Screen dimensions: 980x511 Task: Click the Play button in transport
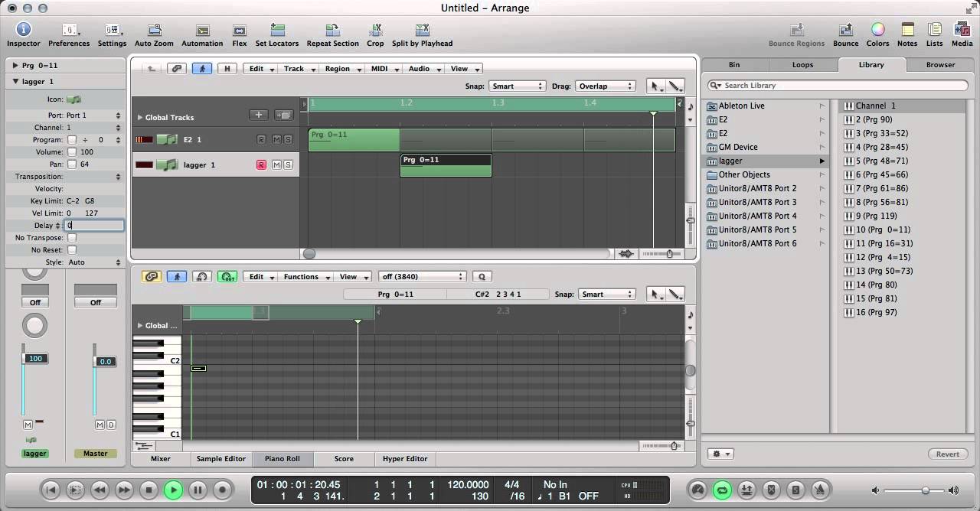point(173,490)
